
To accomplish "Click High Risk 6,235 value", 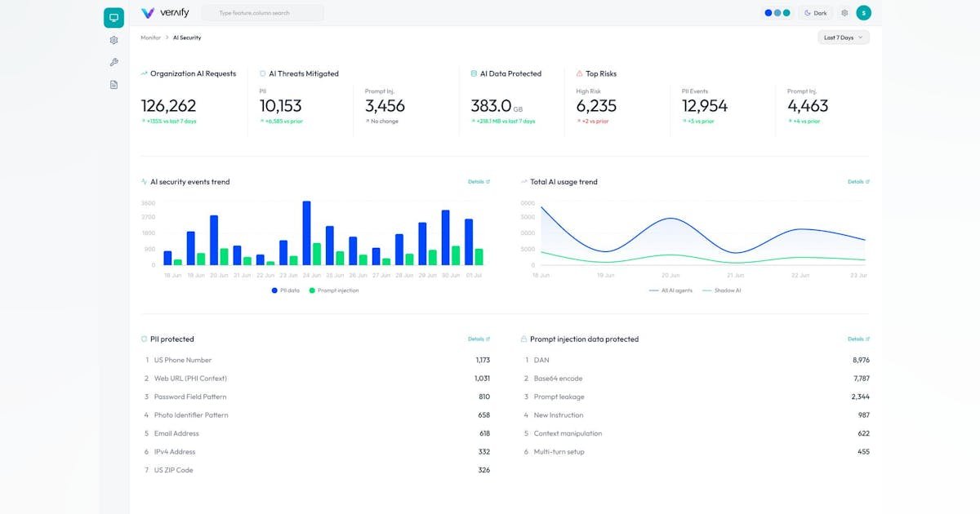I will click(596, 106).
